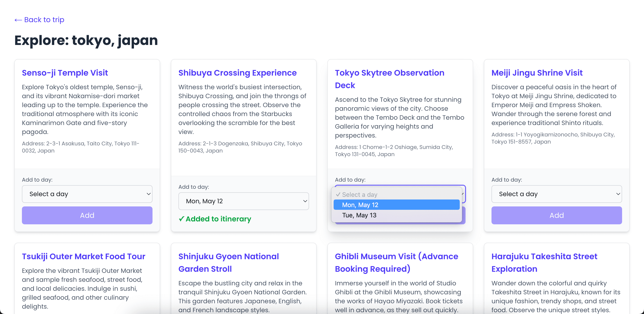The width and height of the screenshot is (644, 314).
Task: Choose 'Tue, May 13' in open dropdown
Action: 396,215
